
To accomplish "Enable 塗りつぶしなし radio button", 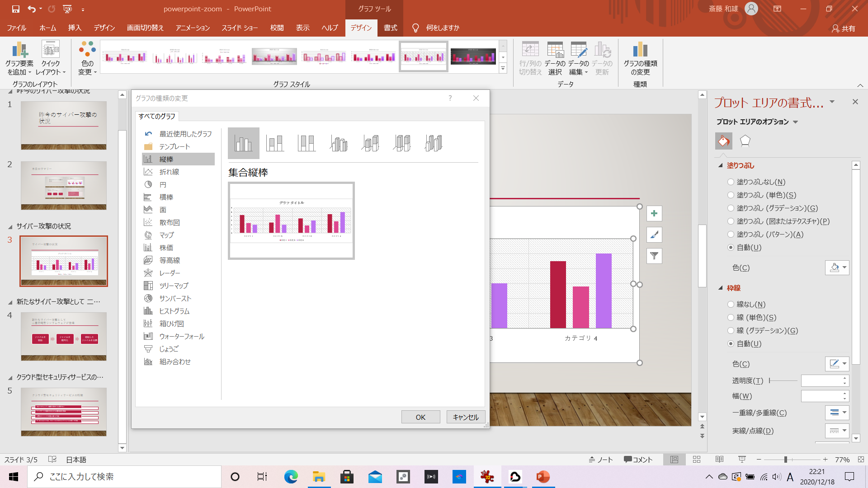I will pos(731,182).
